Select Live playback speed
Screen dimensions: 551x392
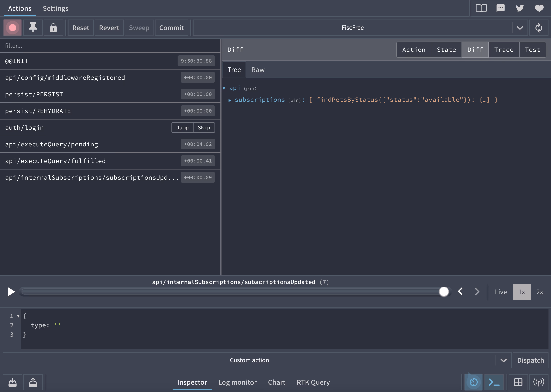pyautogui.click(x=501, y=292)
